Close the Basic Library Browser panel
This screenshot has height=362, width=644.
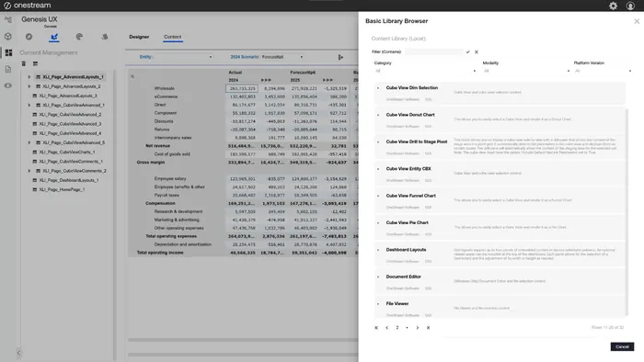[637, 21]
